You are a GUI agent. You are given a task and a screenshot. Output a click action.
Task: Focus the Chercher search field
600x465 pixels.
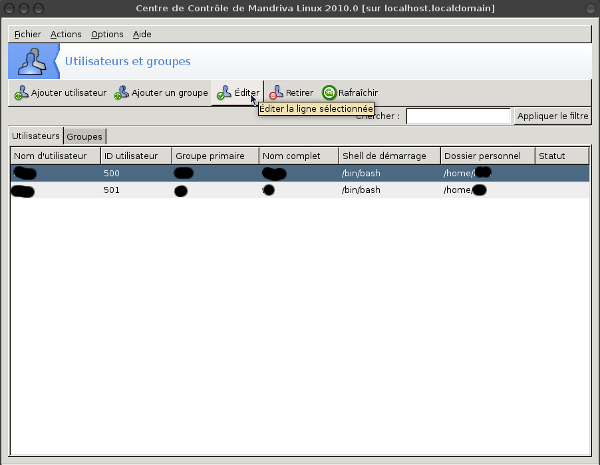pos(457,116)
